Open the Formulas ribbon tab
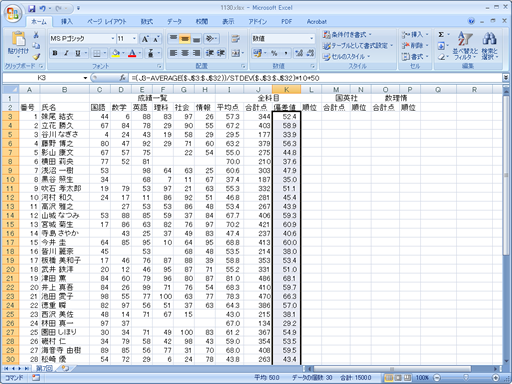The width and height of the screenshot is (512, 384). (147, 22)
